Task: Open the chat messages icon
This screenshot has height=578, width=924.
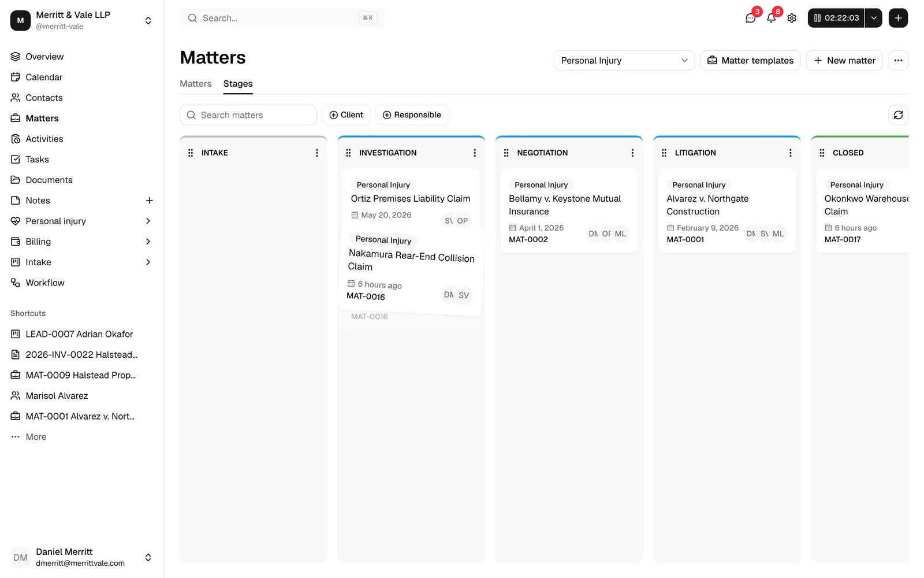Action: [x=750, y=18]
